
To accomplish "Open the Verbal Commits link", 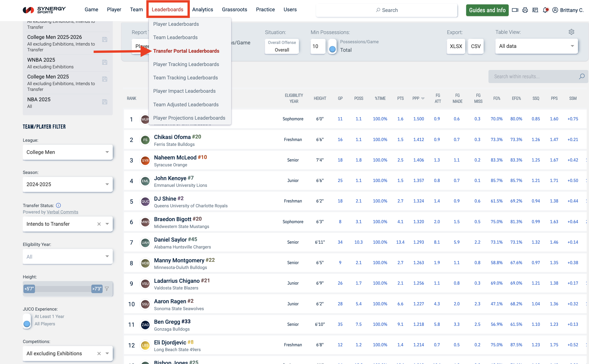I will click(x=62, y=212).
